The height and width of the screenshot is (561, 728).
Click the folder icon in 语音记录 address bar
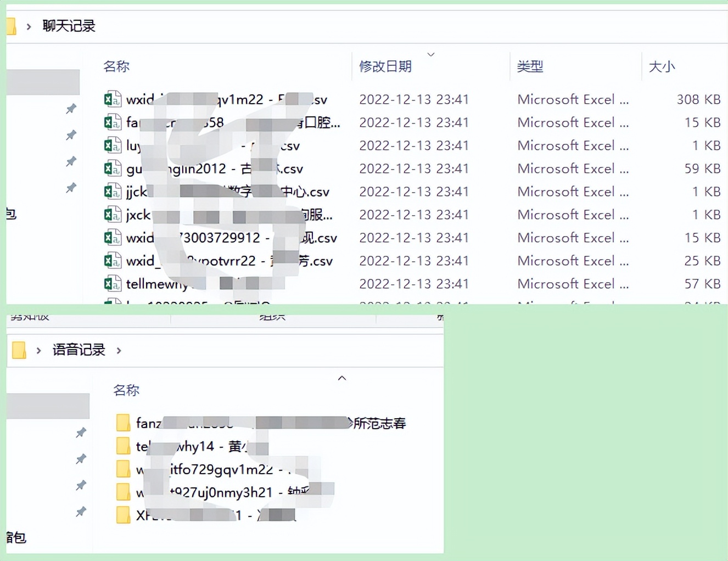point(19,350)
